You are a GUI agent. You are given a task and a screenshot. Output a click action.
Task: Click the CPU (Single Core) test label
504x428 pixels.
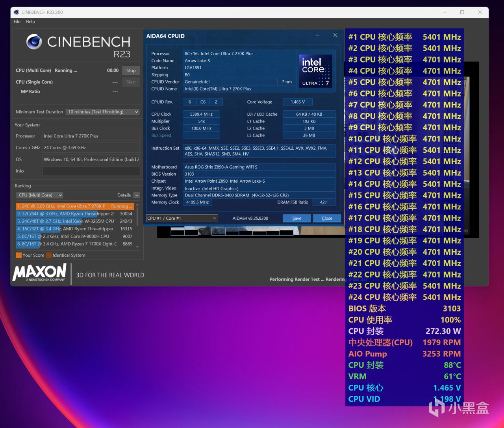pos(34,82)
